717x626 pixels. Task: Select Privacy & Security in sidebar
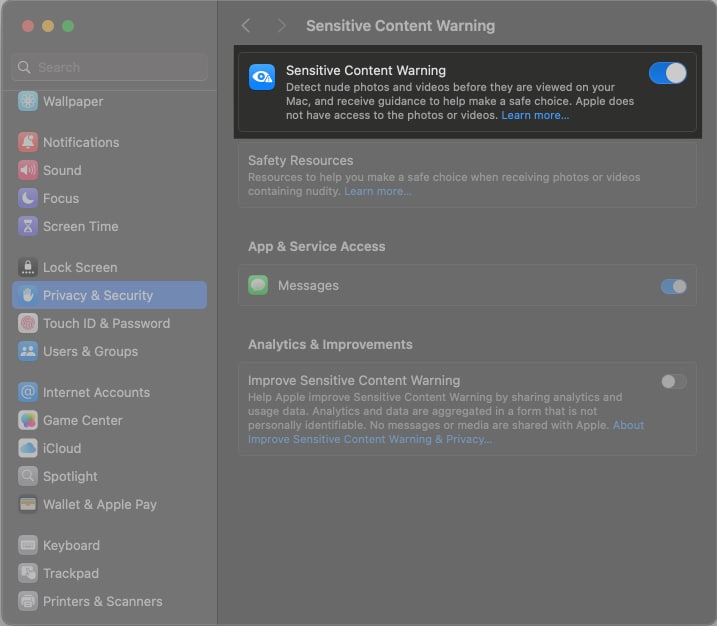[x=109, y=295]
